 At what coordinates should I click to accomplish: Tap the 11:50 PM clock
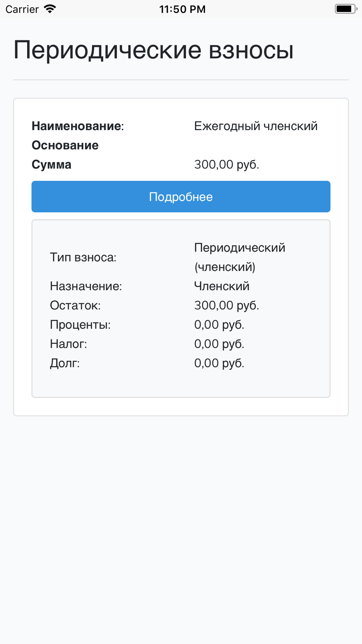point(182,9)
